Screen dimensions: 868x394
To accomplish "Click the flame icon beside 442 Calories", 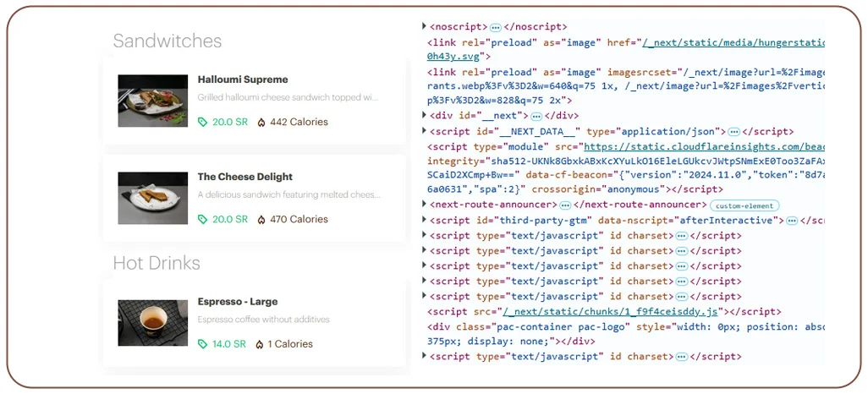I will [261, 123].
